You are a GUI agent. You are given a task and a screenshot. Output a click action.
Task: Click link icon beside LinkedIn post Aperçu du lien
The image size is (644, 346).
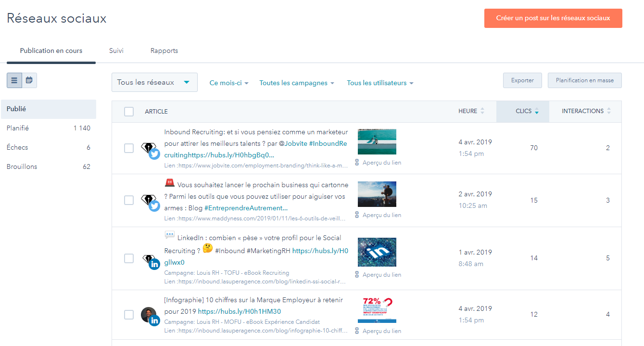357,275
